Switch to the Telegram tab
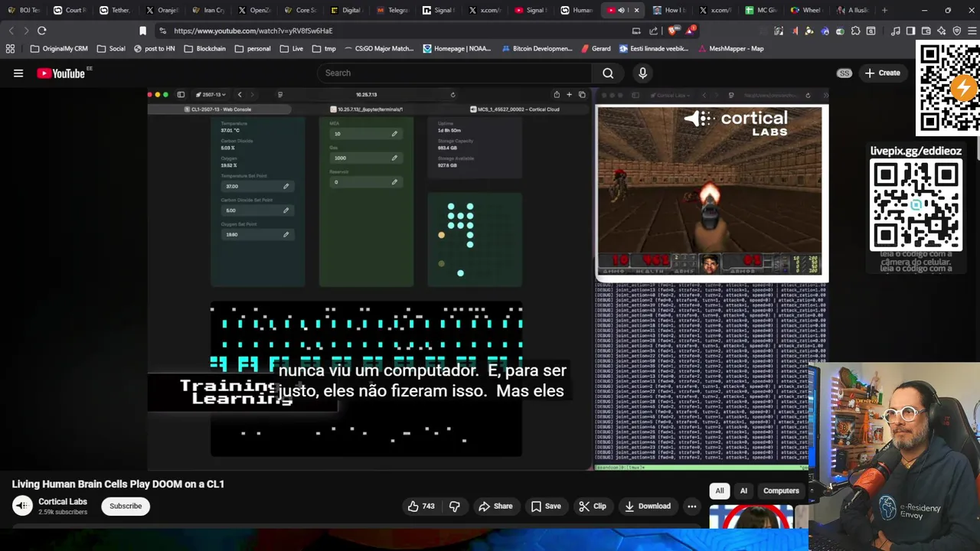The image size is (980, 551). (392, 10)
